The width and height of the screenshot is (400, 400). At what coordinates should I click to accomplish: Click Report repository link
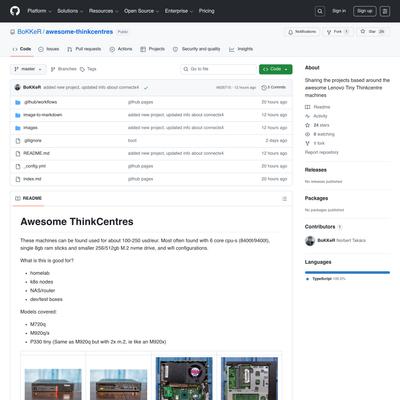[322, 152]
